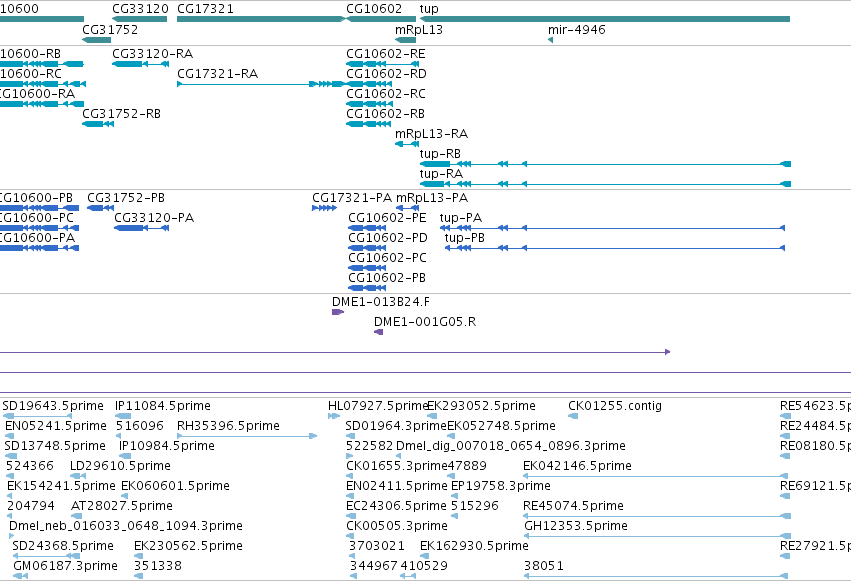Click protein tup-PA
851x581 pixels.
(461, 218)
